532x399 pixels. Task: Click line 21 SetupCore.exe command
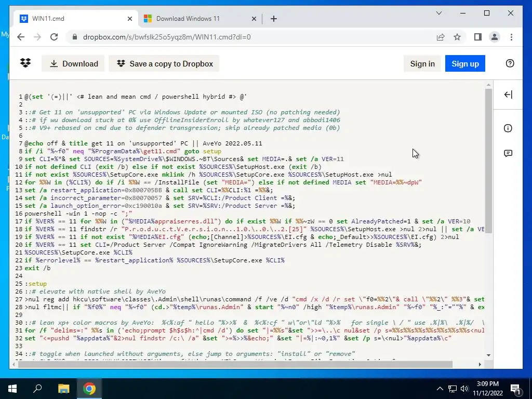(78, 252)
